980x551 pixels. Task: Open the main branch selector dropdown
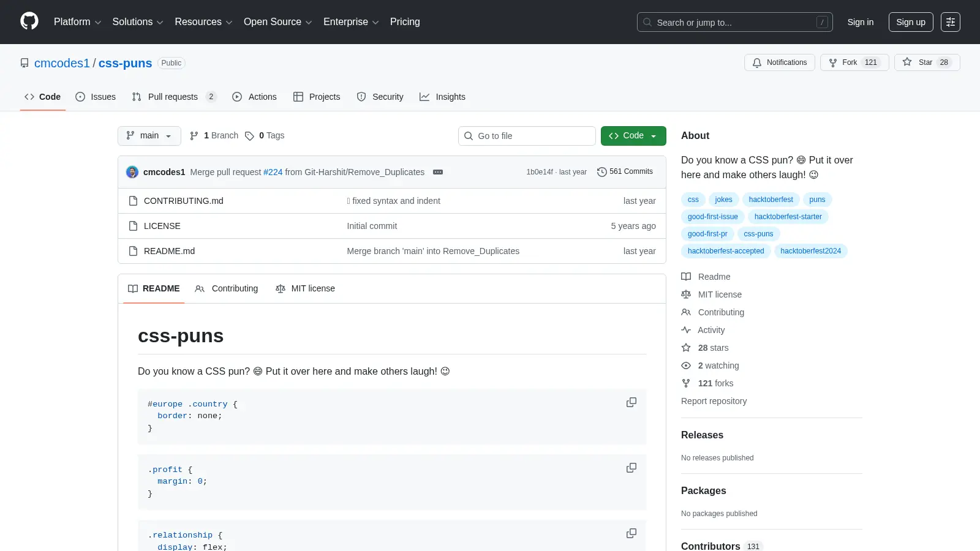coord(149,136)
